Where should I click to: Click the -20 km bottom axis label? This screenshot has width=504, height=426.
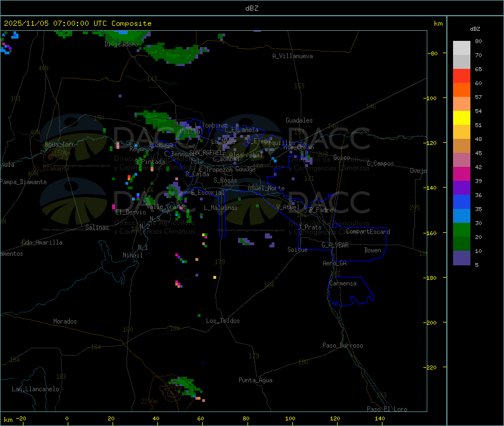(x=21, y=418)
